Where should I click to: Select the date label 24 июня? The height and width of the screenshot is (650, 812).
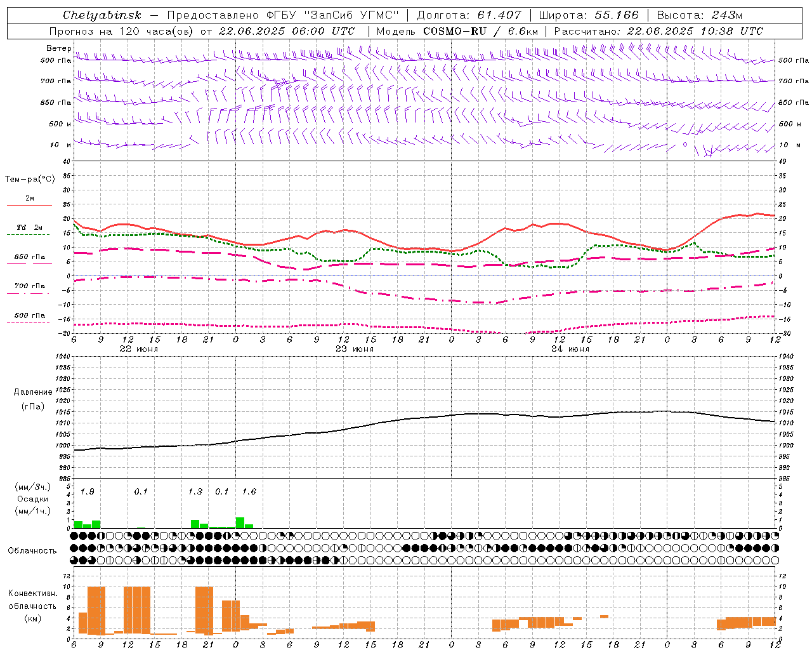[x=570, y=349]
